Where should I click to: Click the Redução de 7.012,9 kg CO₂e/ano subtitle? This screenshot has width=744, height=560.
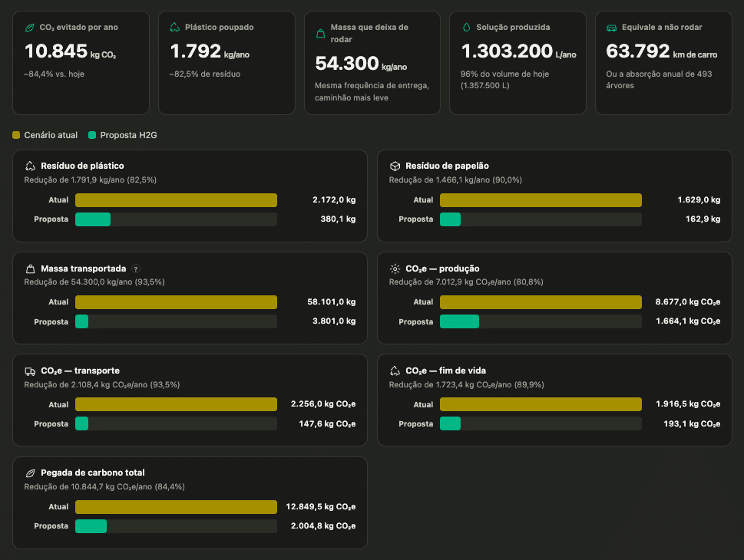466,282
